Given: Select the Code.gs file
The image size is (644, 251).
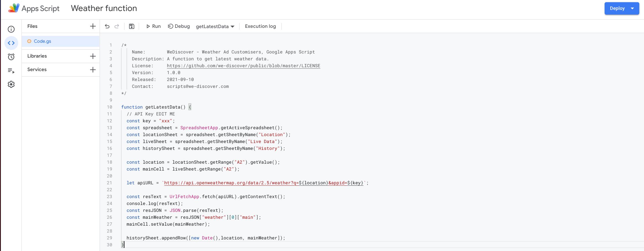Looking at the screenshot, I should click(60, 41).
